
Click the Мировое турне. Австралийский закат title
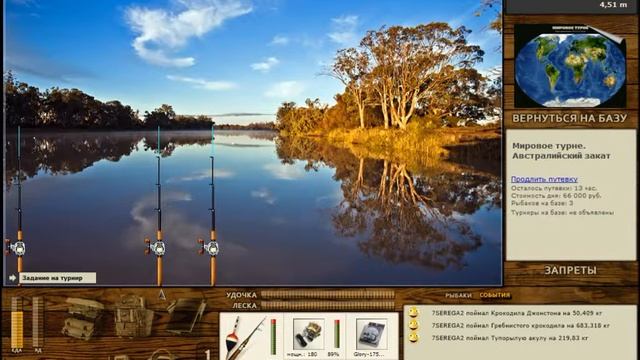coord(561,151)
